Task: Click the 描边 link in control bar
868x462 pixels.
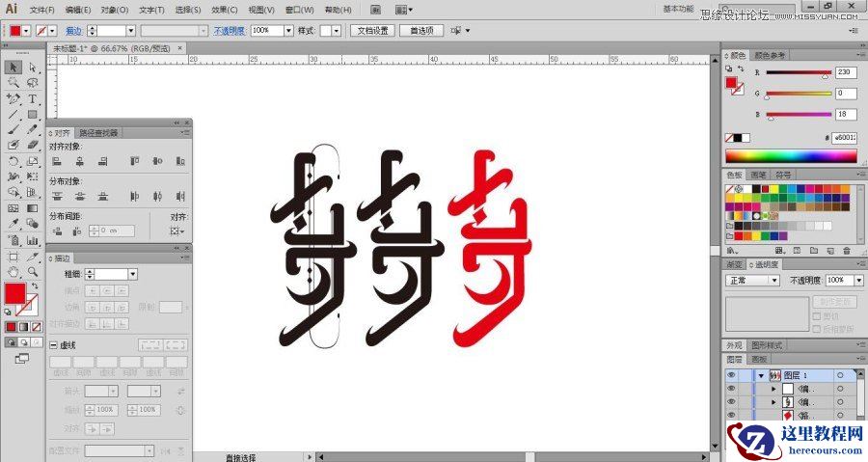Action: (x=74, y=32)
